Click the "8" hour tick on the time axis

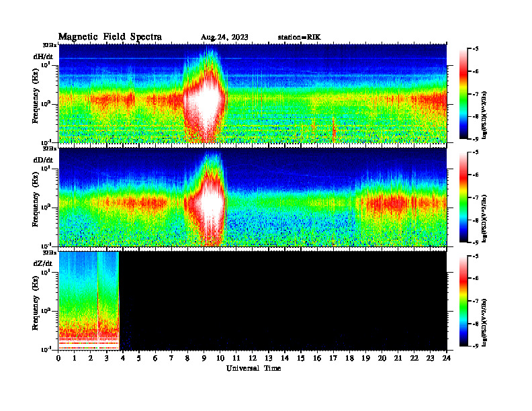pos(187,358)
